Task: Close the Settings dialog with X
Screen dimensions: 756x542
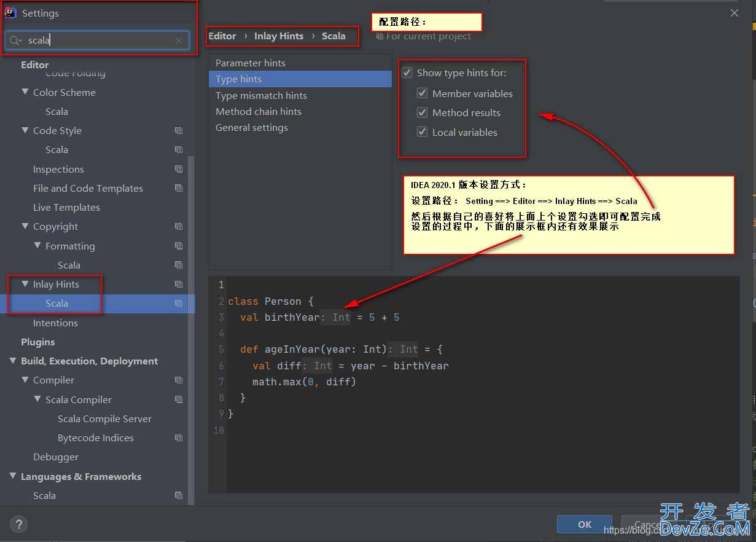Action: pos(735,13)
